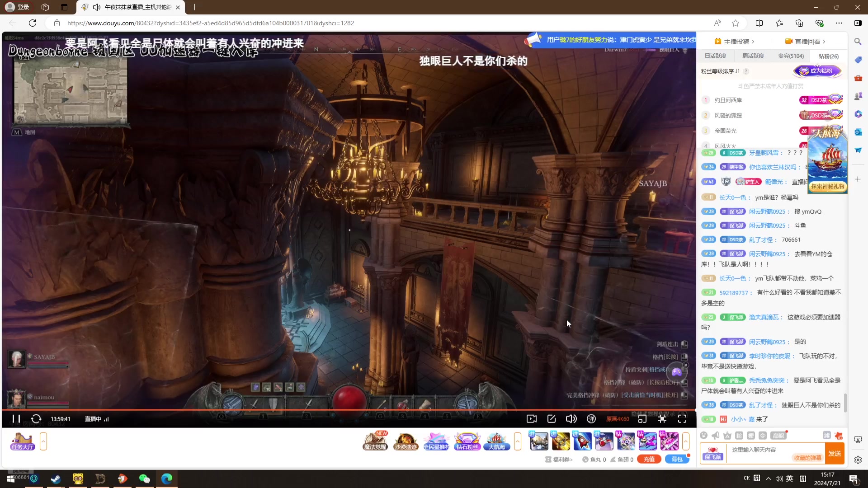Show hidden system tray icons
The width and height of the screenshot is (868, 488).
769,479
